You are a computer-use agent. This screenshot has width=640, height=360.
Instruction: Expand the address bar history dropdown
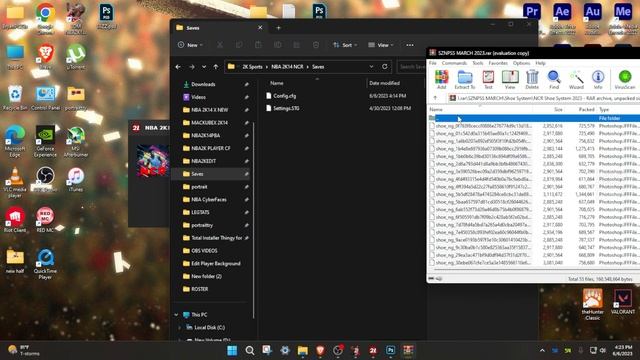371,67
